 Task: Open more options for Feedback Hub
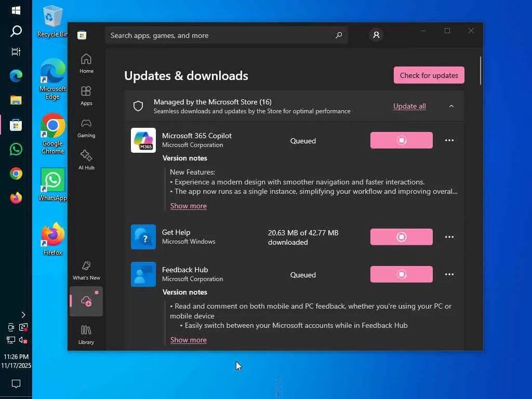tap(449, 274)
